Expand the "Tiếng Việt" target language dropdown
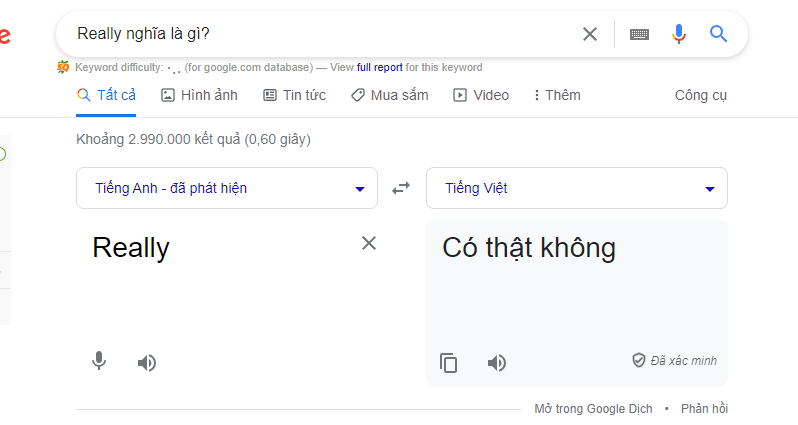 pos(576,188)
